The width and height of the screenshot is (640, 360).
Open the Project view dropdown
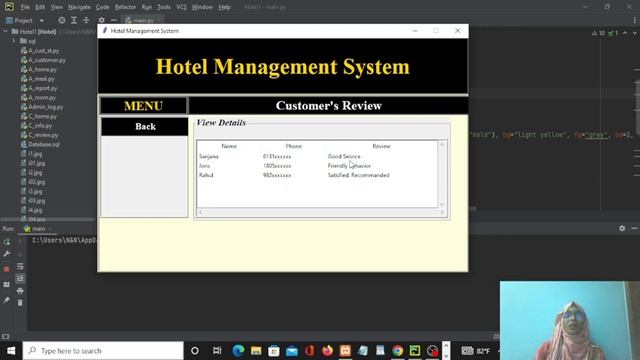point(25,20)
